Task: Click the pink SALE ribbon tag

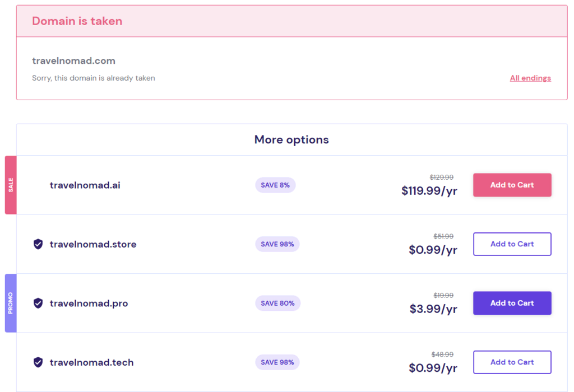Action: click(x=11, y=185)
